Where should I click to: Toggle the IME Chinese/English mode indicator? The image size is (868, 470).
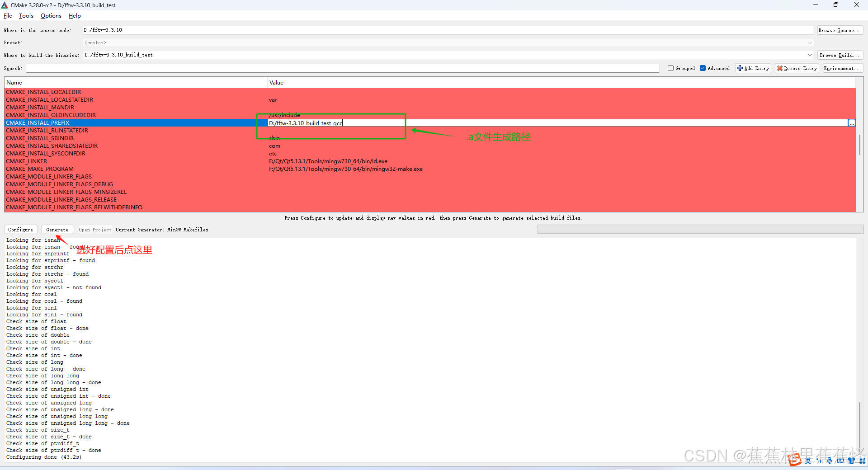(808, 461)
